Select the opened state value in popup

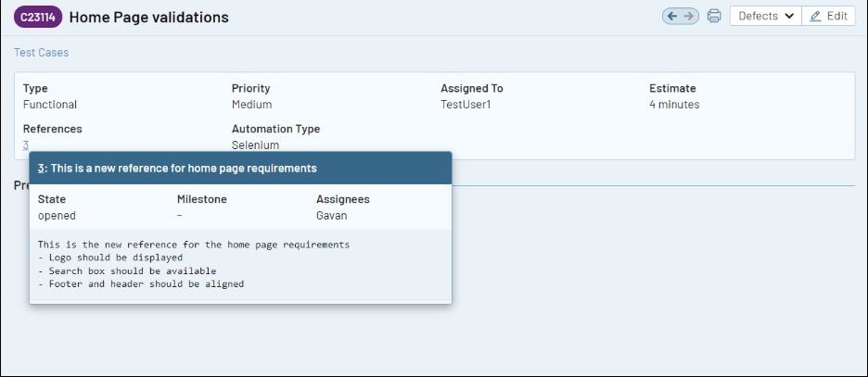pyautogui.click(x=57, y=216)
